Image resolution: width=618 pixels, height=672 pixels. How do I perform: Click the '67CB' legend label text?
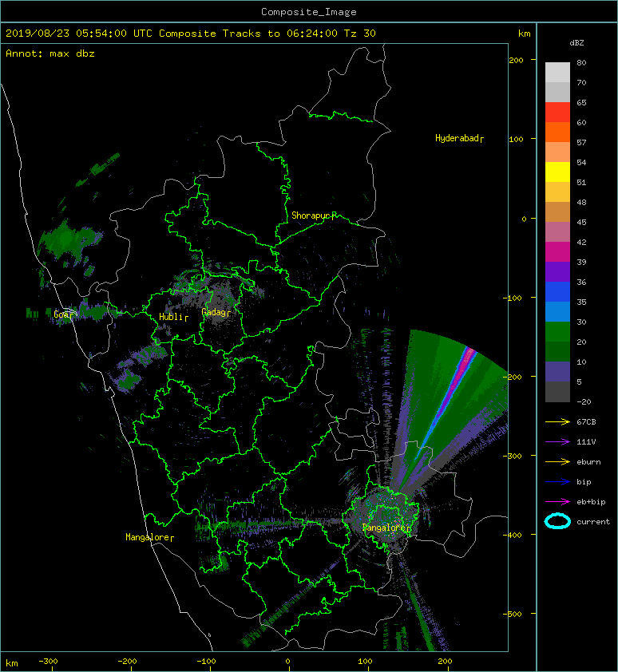586,421
